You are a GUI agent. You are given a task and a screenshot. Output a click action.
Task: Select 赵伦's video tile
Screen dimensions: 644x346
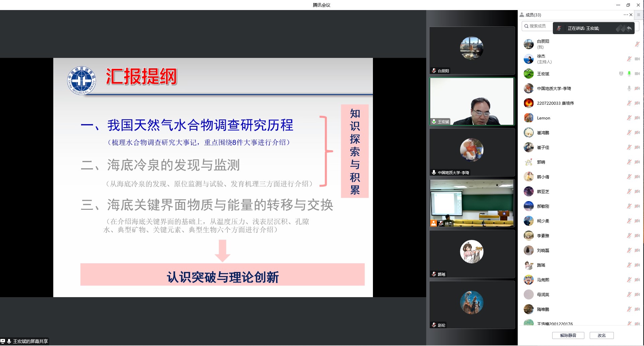[x=472, y=305]
